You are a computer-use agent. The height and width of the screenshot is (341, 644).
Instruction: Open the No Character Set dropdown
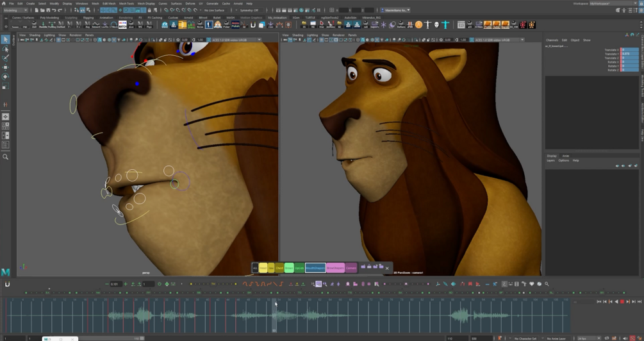525,338
